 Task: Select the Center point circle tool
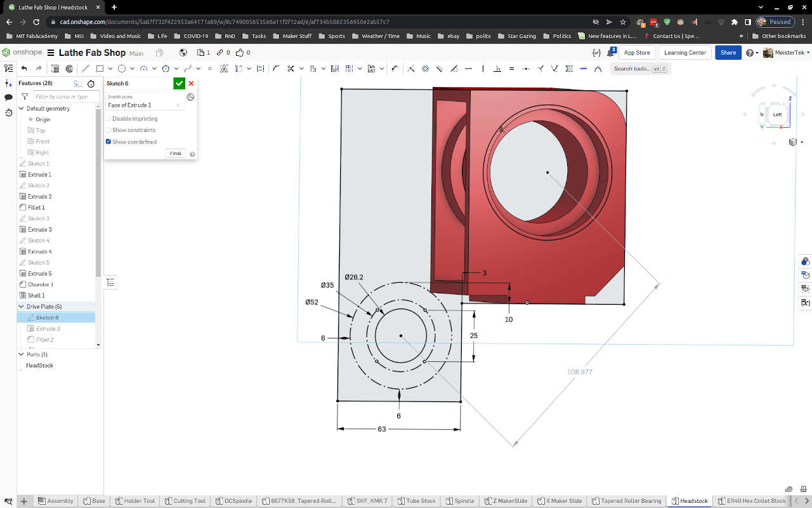pos(122,69)
